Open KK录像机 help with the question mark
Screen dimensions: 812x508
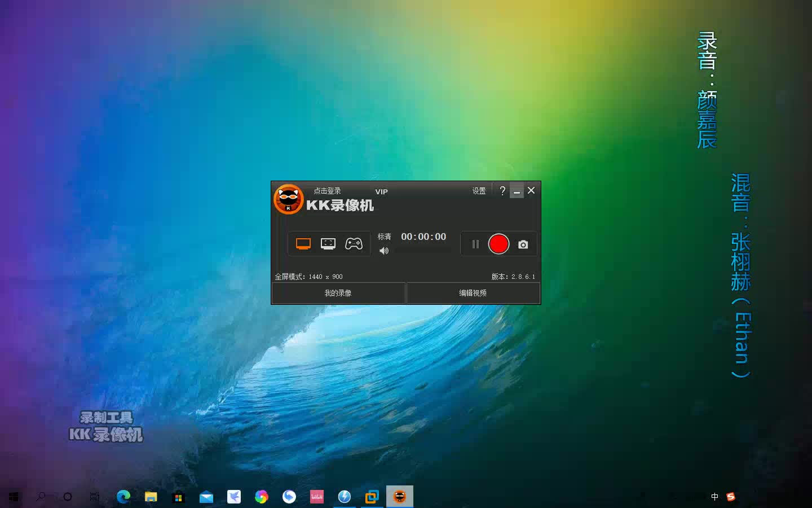tap(502, 191)
